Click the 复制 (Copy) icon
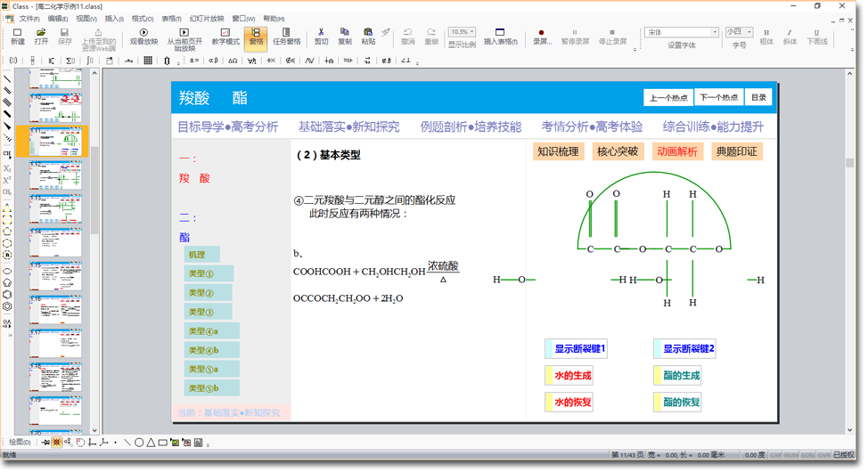 click(345, 36)
